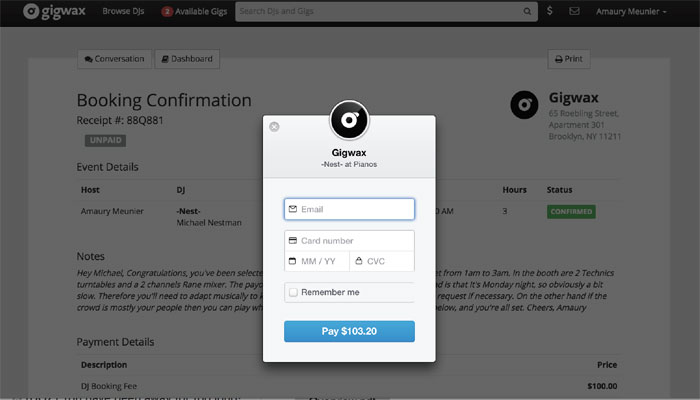Open the envelope messages icon
The image size is (700, 400).
coord(574,11)
